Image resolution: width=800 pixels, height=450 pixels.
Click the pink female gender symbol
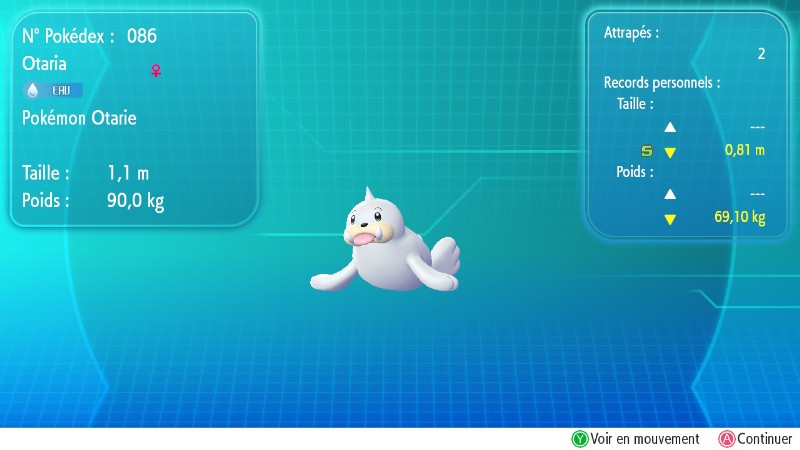[155, 71]
